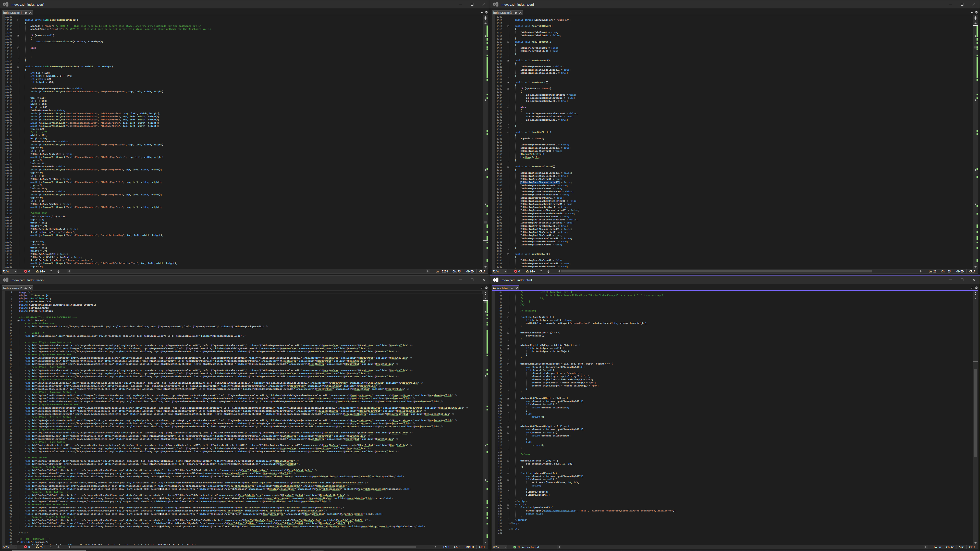
Task: Pin the Index.razor:1 tab
Action: (26, 12)
